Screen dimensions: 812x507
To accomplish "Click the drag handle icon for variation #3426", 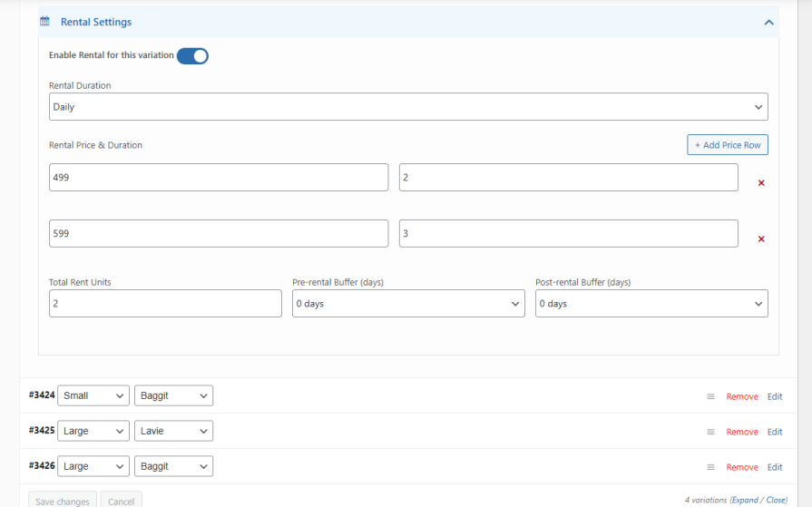I will tap(710, 467).
